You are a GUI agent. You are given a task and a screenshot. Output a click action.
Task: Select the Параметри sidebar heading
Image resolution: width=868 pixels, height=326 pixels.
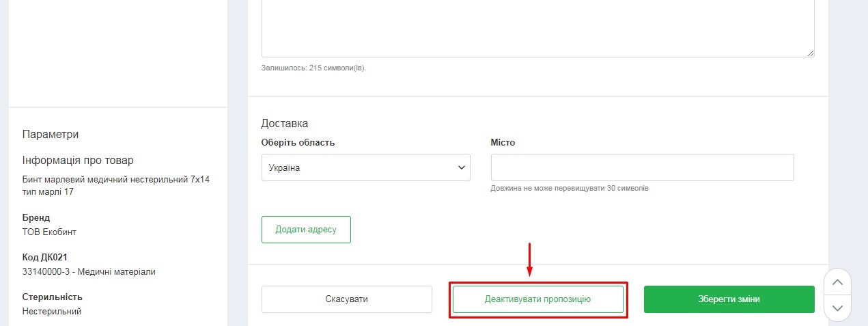[50, 134]
